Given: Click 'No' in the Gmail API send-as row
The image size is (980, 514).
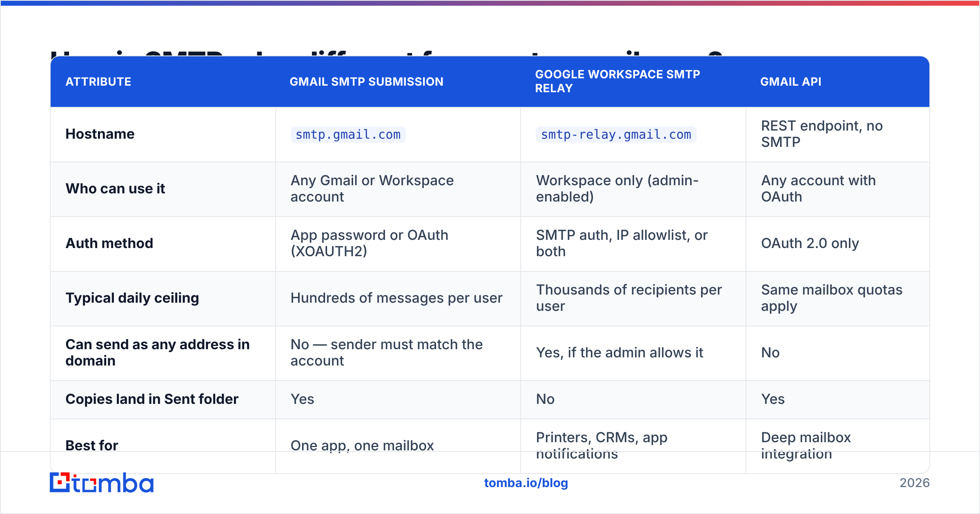Looking at the screenshot, I should point(771,352).
